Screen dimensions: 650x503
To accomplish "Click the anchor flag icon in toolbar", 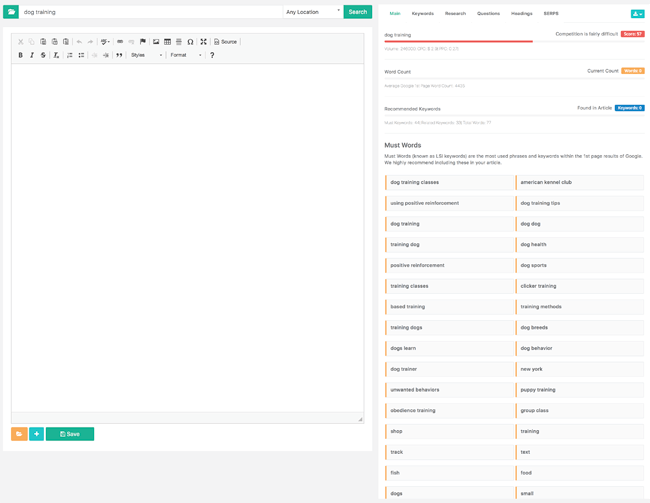I will [143, 42].
